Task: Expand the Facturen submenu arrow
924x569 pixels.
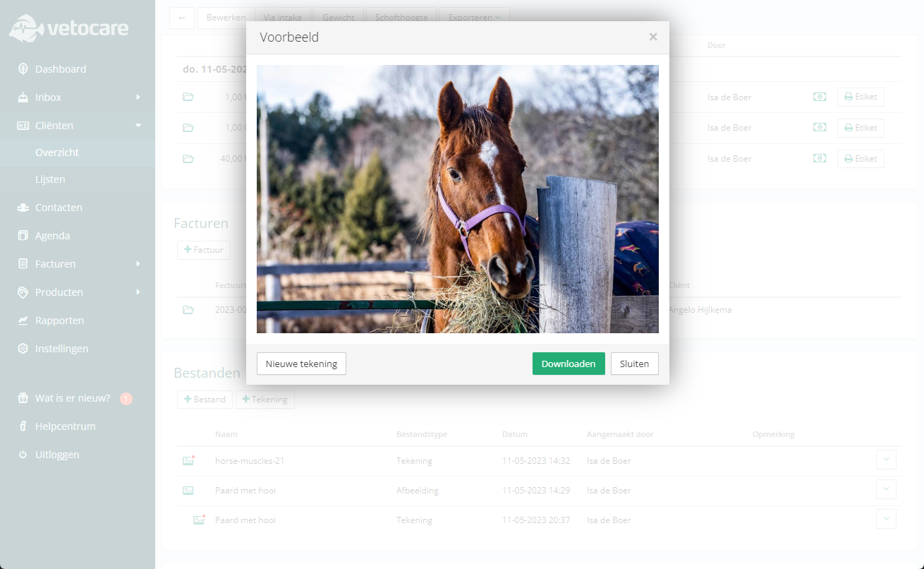Action: 138,264
